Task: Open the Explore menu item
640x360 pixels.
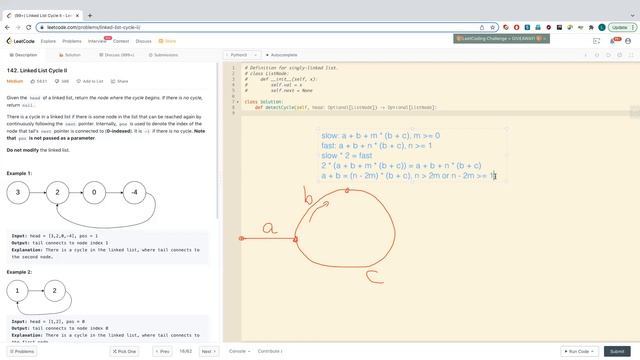Action: 48,41
